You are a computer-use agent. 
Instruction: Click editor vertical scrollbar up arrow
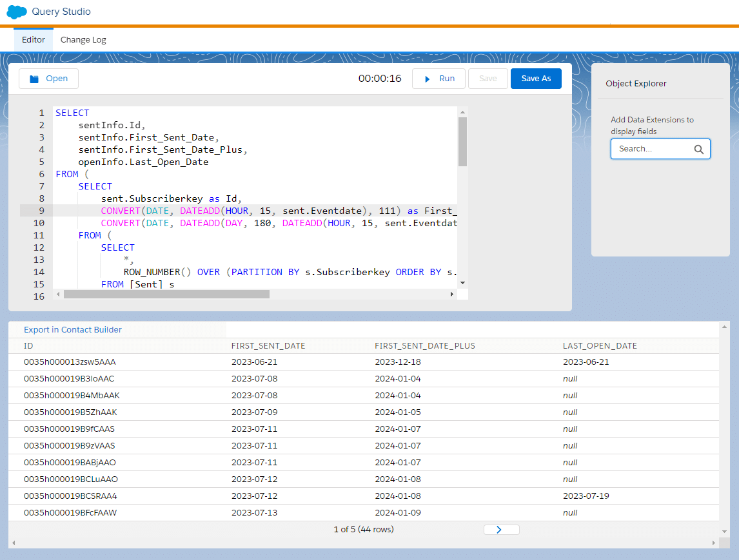(462, 112)
